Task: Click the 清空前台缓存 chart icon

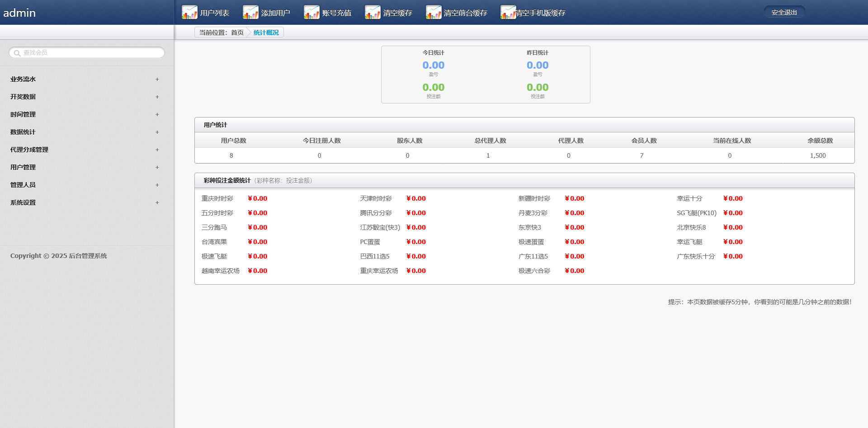Action: [x=434, y=13]
